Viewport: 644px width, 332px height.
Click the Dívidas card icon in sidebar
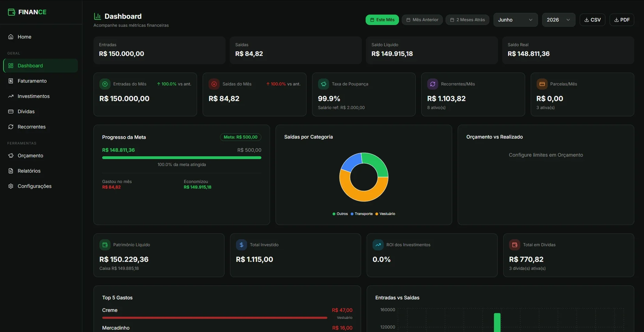pos(11,111)
